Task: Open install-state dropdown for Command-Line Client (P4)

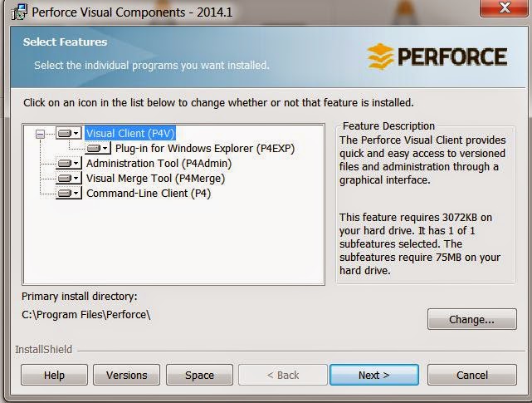Action: point(69,193)
